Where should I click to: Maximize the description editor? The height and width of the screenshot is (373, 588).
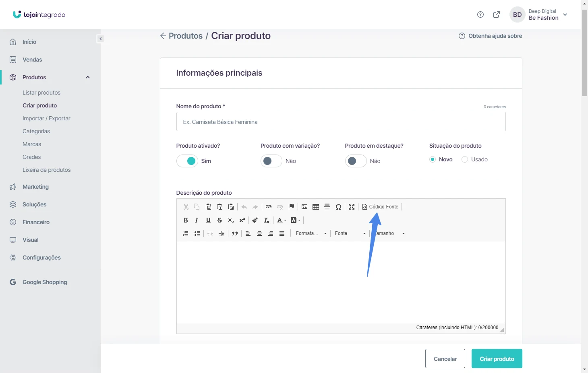pos(352,207)
